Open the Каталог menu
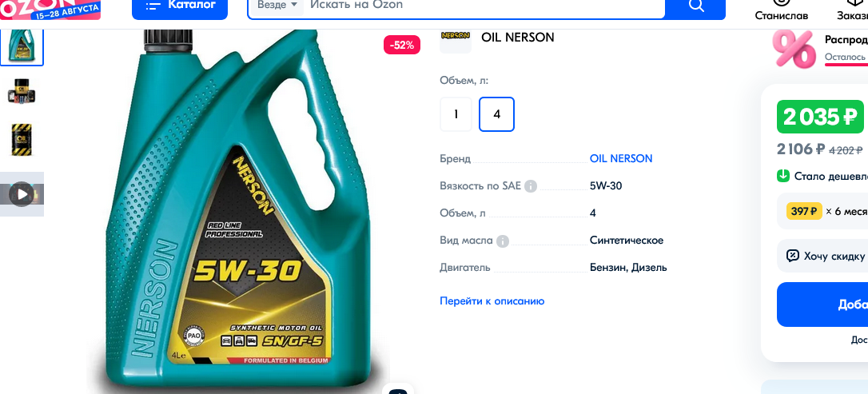Image resolution: width=868 pixels, height=394 pixels. [180, 6]
